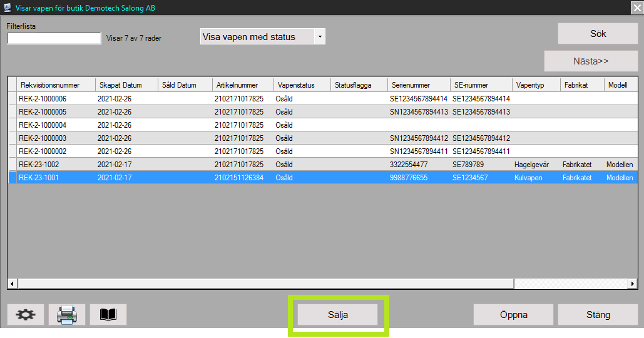The height and width of the screenshot is (338, 644).
Task: Focus the Filterlista text field
Action: (54, 38)
